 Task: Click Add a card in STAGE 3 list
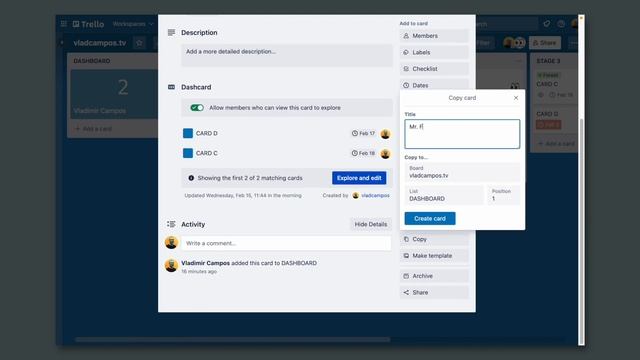[x=556, y=144]
